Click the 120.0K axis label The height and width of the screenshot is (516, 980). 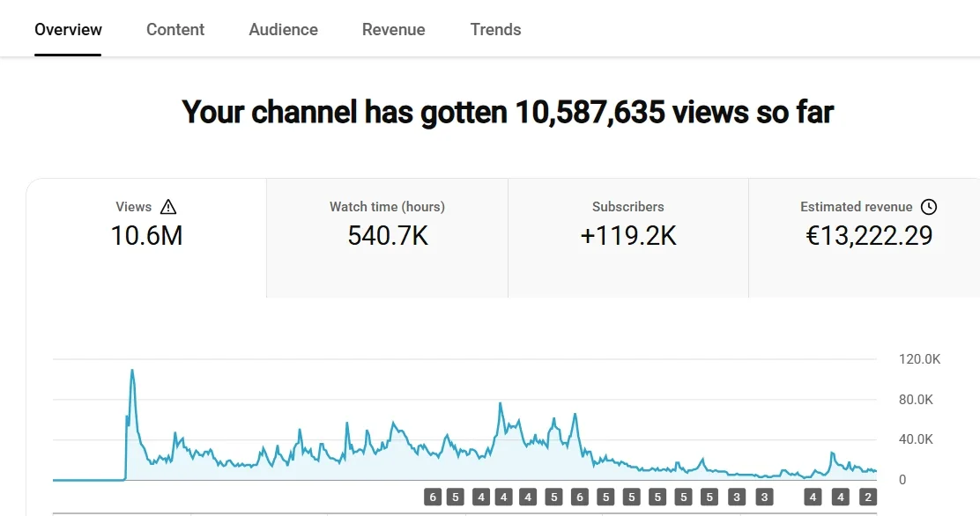(x=919, y=359)
